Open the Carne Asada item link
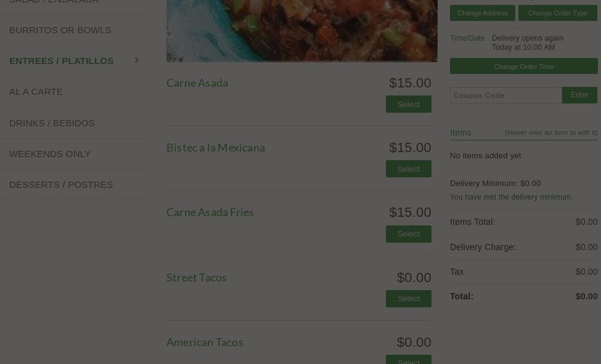Screen dimensions: 601x364 pos(197,83)
